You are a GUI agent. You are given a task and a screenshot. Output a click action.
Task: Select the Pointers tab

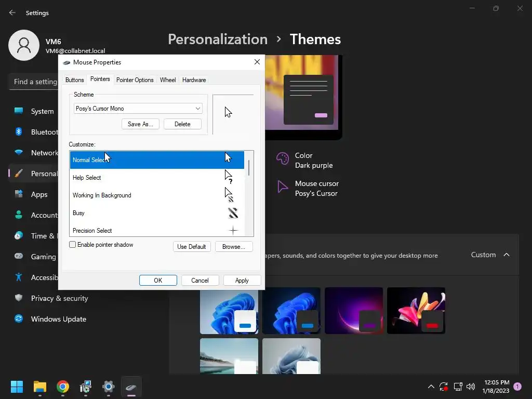tap(100, 79)
